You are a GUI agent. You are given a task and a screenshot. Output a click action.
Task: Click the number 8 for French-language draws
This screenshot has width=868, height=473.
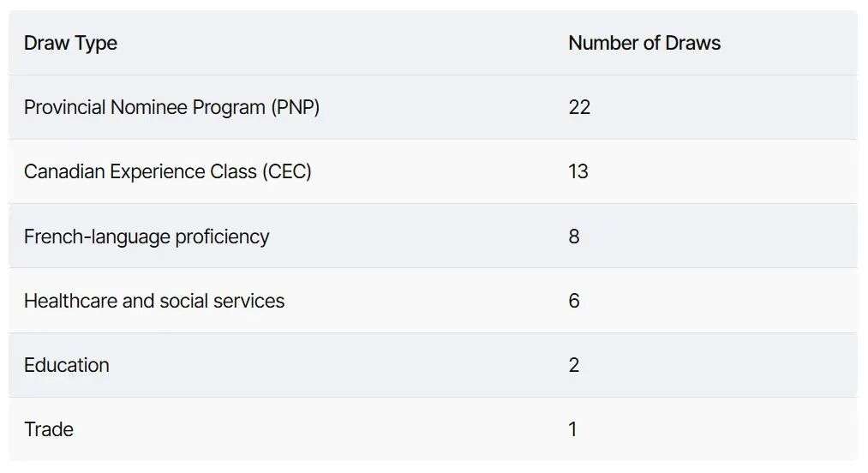pos(574,236)
